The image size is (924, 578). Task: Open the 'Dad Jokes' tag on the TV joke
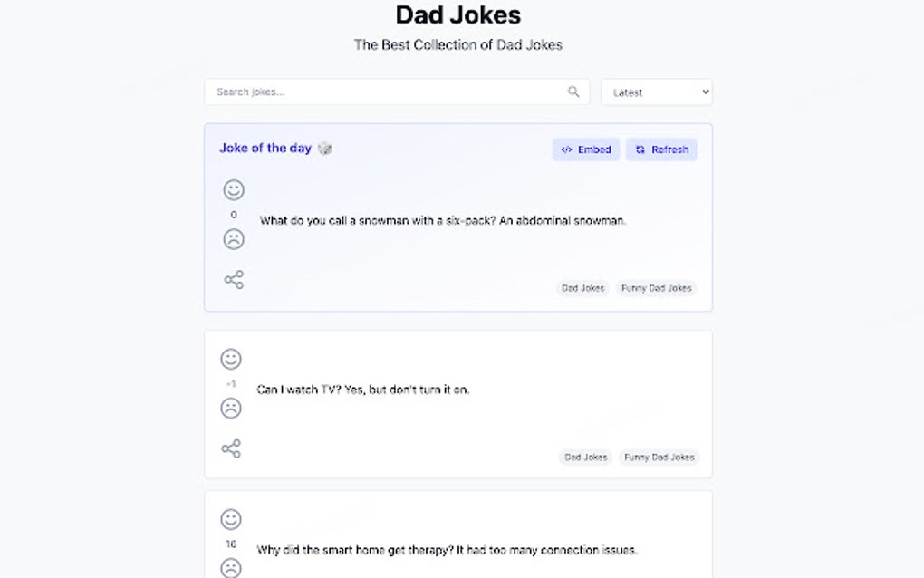(585, 458)
